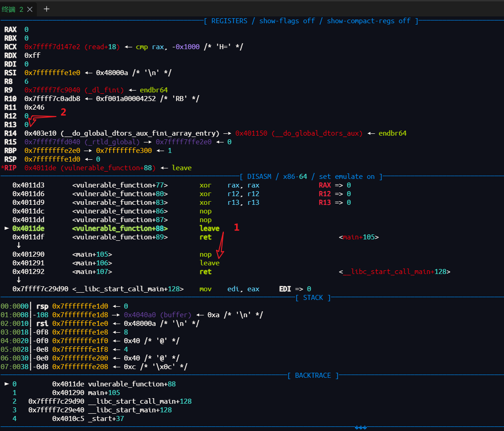Image resolution: width=504 pixels, height=431 pixels.
Task: Click disassembly address 0x4011d3
Action: [x=28, y=186]
